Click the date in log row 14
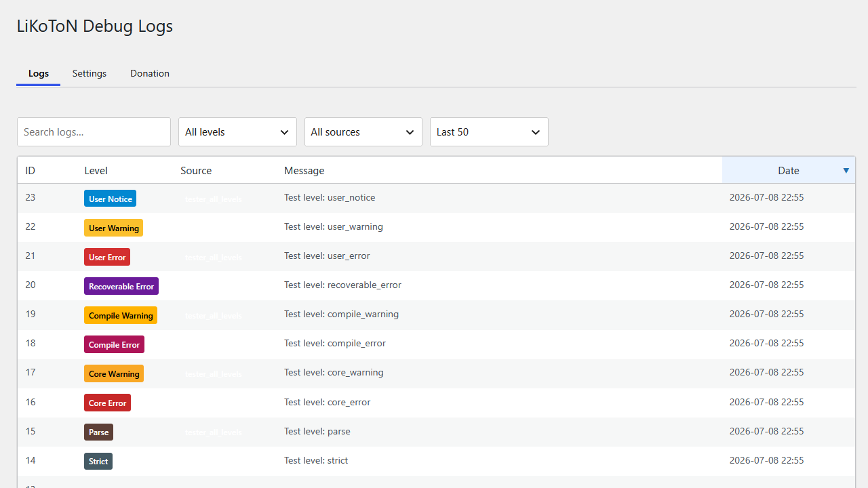 pos(766,461)
